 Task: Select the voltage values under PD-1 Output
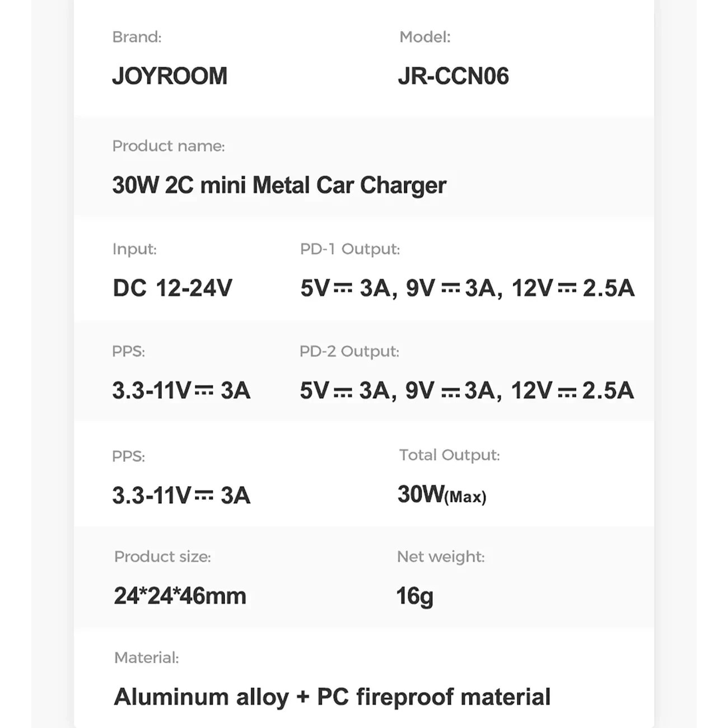click(x=467, y=288)
